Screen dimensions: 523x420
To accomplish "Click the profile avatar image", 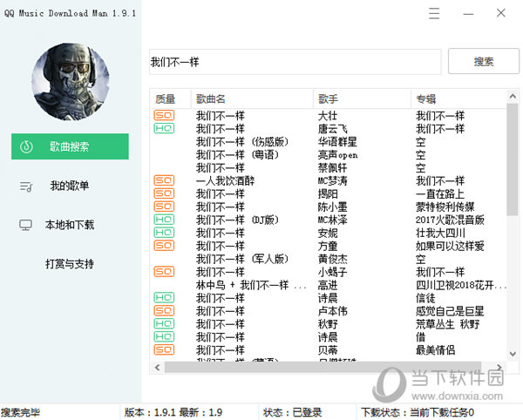I will point(71,82).
